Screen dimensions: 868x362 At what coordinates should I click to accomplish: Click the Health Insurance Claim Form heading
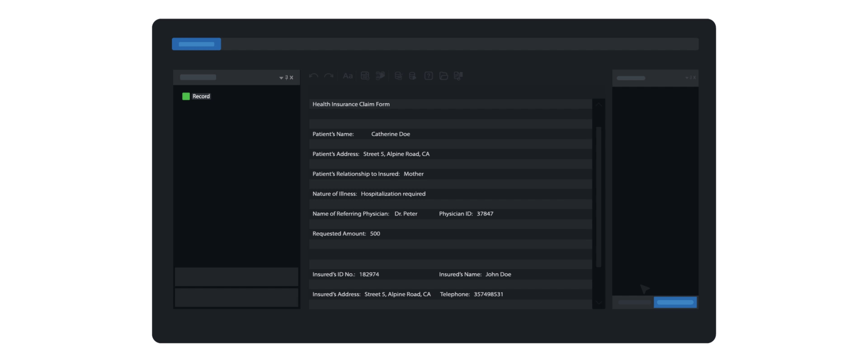(351, 104)
